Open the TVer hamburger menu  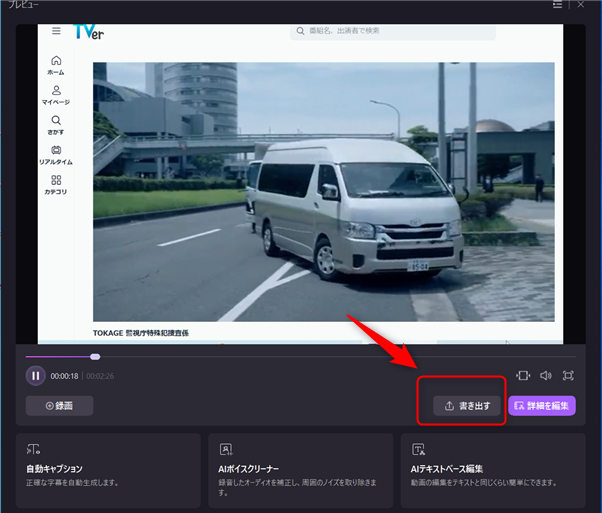point(56,31)
